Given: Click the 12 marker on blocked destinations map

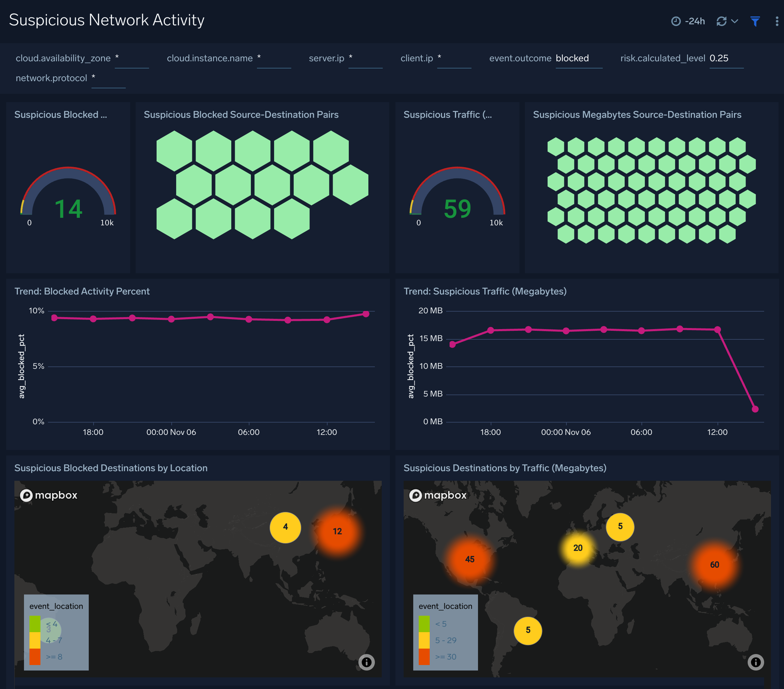Looking at the screenshot, I should (x=337, y=531).
